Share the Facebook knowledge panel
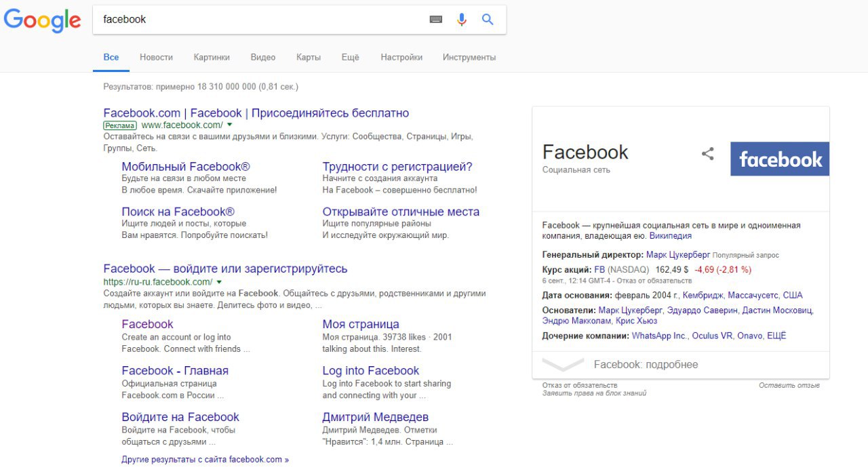 coord(708,153)
